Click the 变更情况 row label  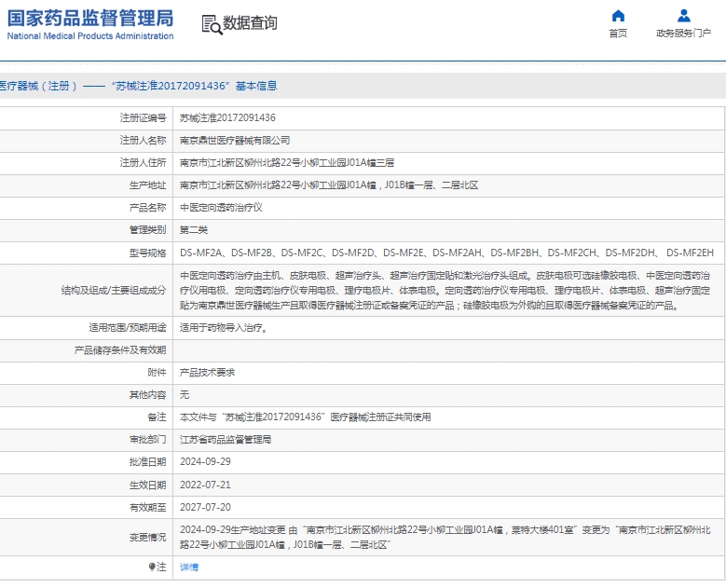pos(147,538)
